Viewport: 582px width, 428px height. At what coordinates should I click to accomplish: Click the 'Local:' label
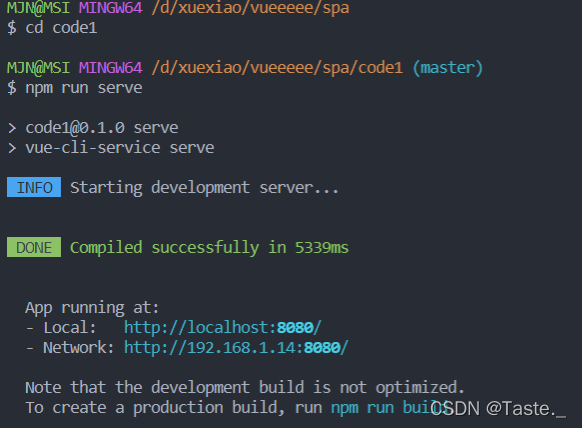tap(70, 328)
